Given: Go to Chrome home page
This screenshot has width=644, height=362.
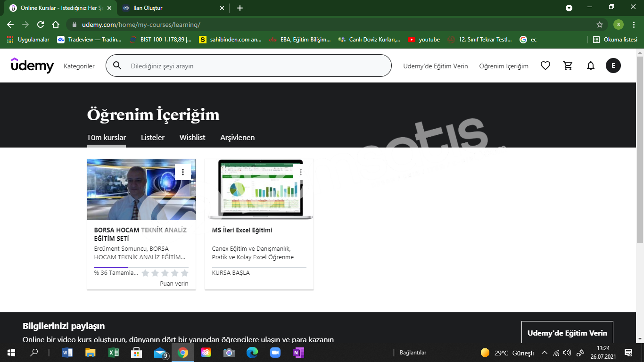Looking at the screenshot, I should pyautogui.click(x=56, y=25).
